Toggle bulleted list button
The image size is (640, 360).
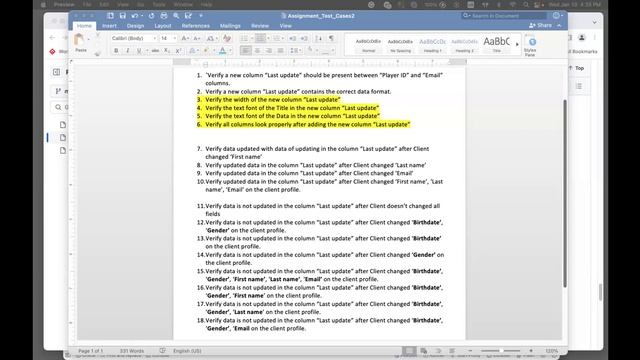point(244,38)
